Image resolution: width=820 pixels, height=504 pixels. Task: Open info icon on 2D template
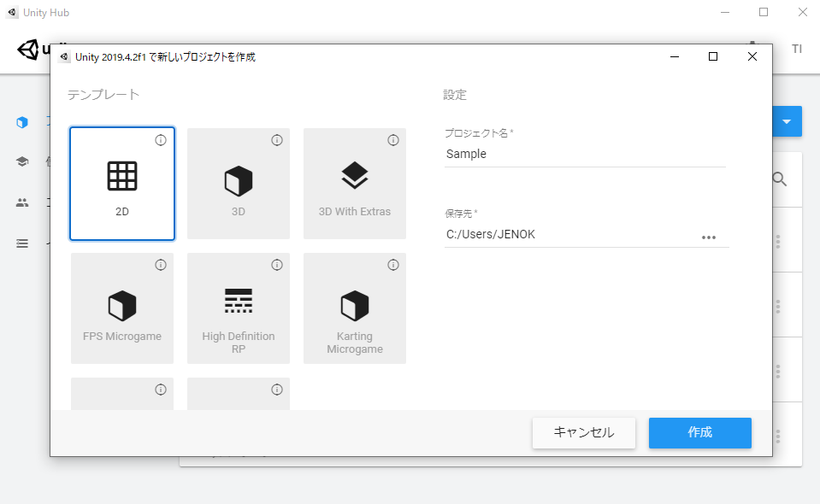coord(161,140)
